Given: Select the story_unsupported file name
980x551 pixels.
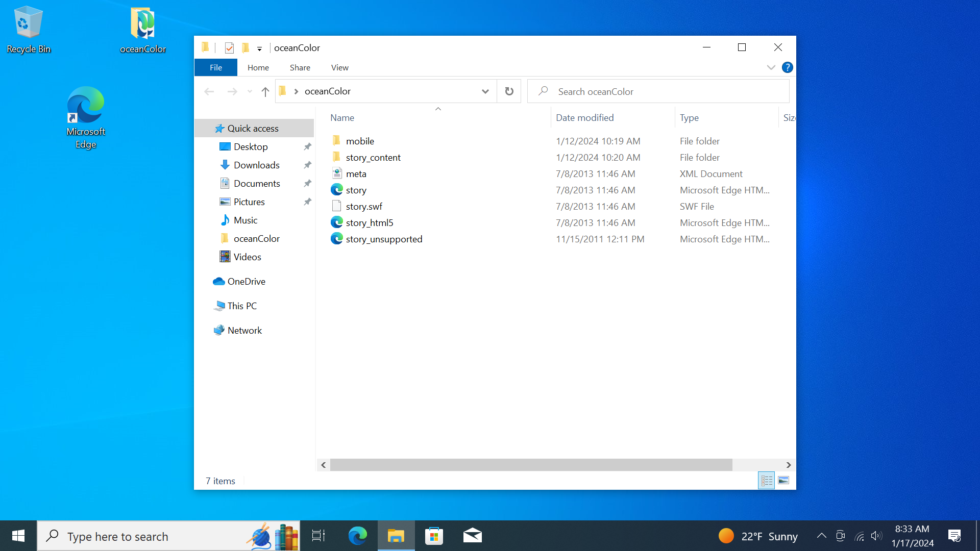Looking at the screenshot, I should [384, 239].
